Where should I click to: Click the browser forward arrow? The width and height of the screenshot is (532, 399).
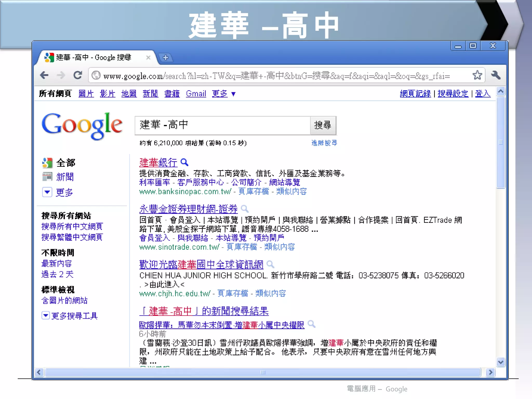tap(61, 75)
